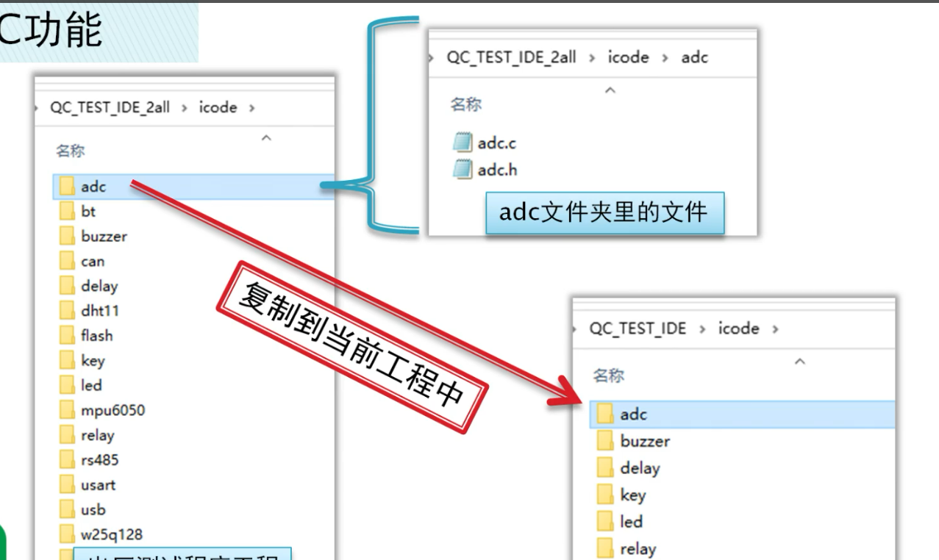Select the rs485 folder icon

pos(68,460)
